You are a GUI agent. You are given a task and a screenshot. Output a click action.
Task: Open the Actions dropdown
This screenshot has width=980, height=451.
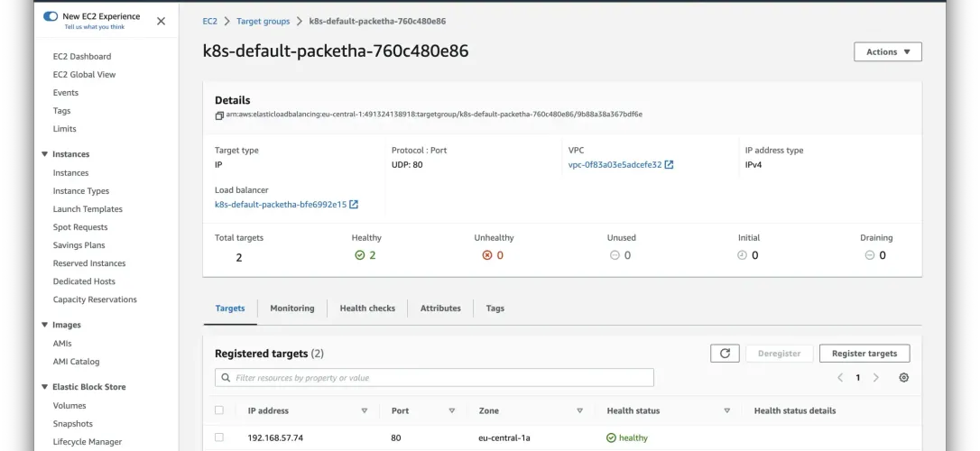[887, 51]
